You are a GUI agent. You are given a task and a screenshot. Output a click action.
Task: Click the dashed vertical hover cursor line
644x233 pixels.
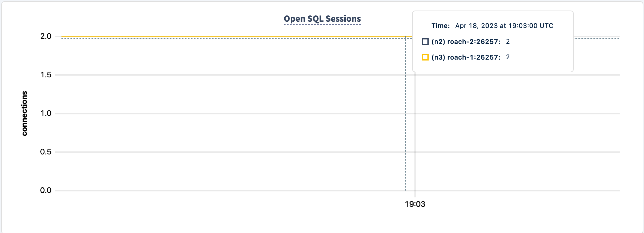point(406,120)
